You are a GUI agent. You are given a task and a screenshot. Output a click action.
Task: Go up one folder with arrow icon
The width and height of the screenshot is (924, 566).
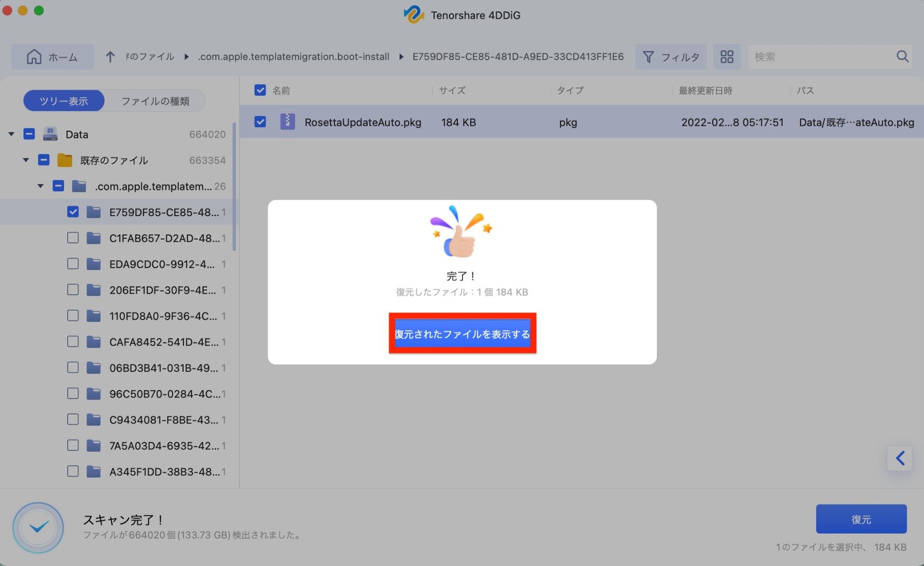click(110, 57)
